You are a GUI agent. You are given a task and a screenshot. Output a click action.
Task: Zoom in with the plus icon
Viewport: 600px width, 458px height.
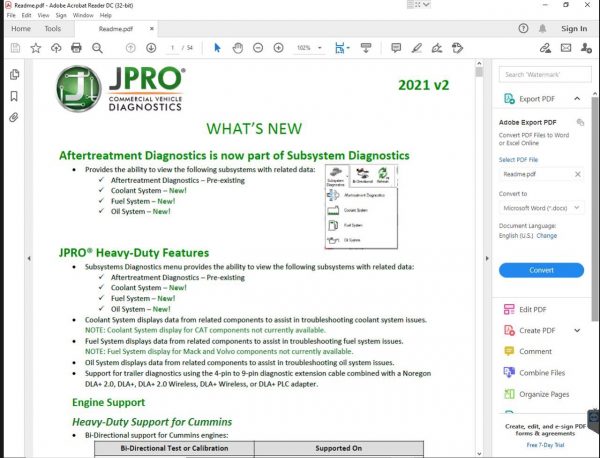point(279,48)
